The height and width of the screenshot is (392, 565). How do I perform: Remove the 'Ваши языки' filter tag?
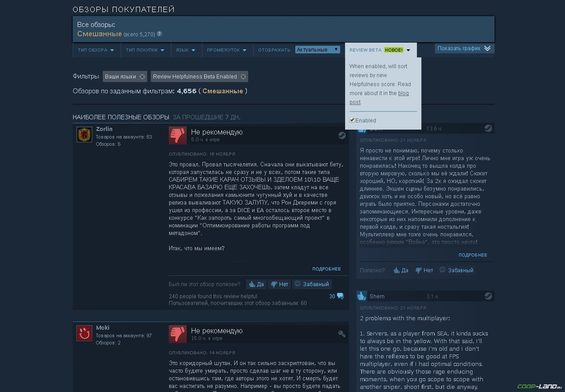coord(142,77)
